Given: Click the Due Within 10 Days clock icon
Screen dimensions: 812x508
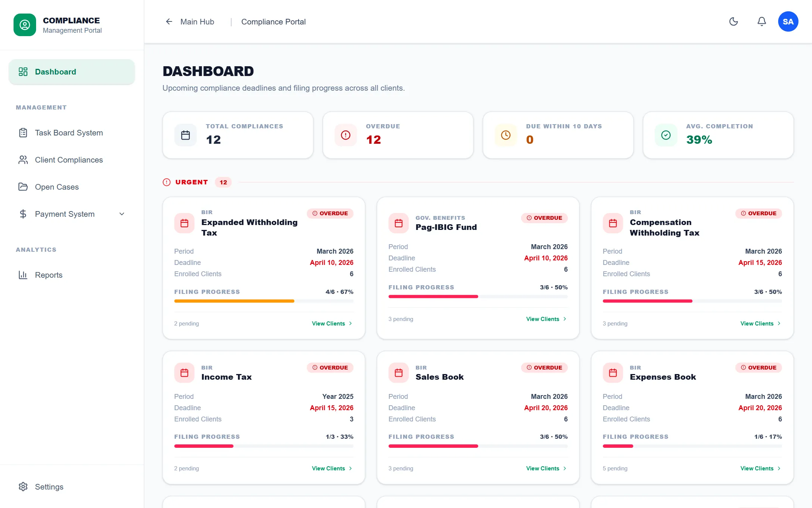Looking at the screenshot, I should (506, 135).
